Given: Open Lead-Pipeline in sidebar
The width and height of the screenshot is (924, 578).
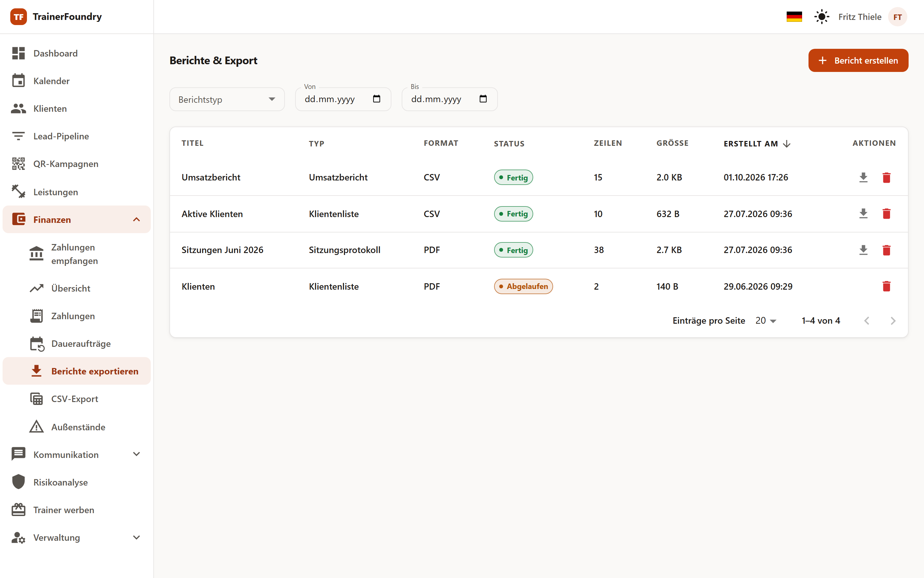Looking at the screenshot, I should point(77,136).
